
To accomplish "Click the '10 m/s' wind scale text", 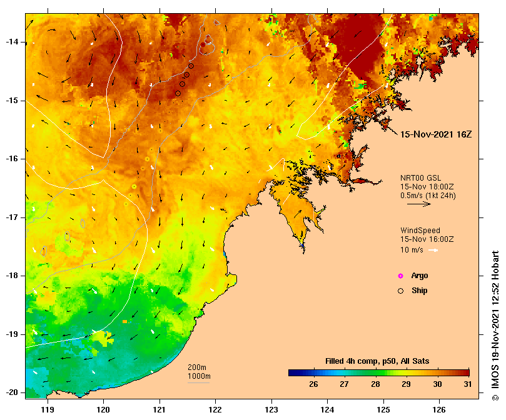I will tap(412, 250).
